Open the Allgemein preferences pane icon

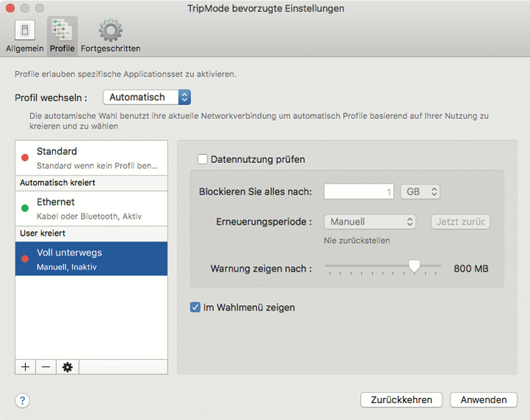click(25, 32)
